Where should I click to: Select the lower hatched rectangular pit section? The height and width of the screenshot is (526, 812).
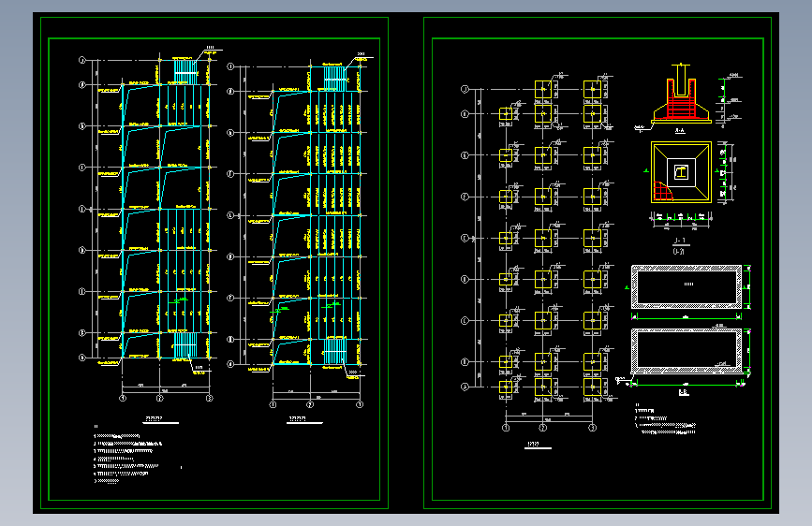point(687,350)
